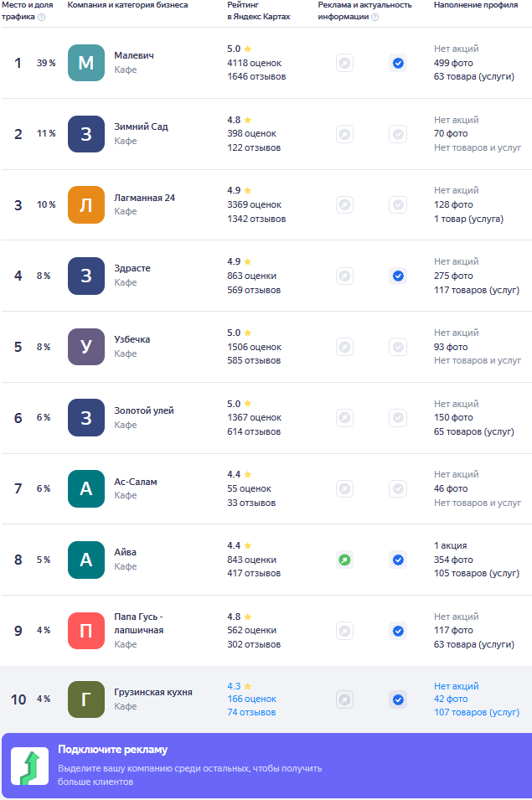Click the blue verified checkmark for Здрасте
This screenshot has height=800, width=532.
[x=398, y=276]
